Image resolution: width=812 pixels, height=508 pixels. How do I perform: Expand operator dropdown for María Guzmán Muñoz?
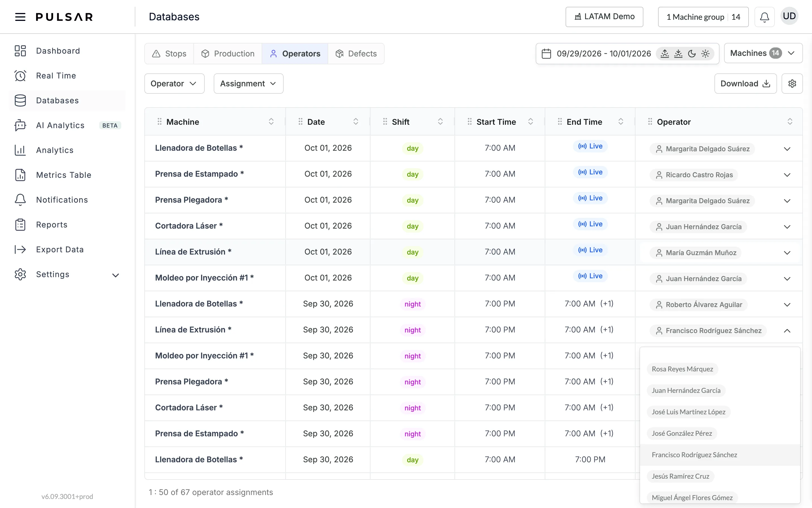point(787,253)
